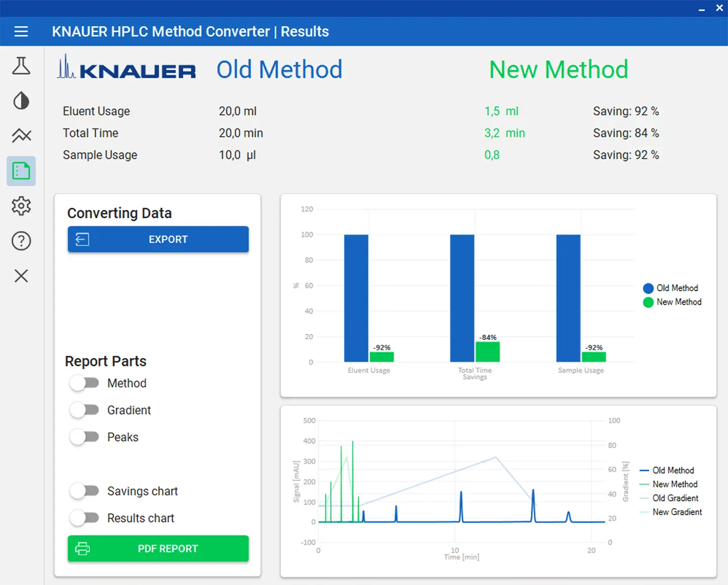
Task: Click the printer icon on PDF Report
Action: point(82,549)
